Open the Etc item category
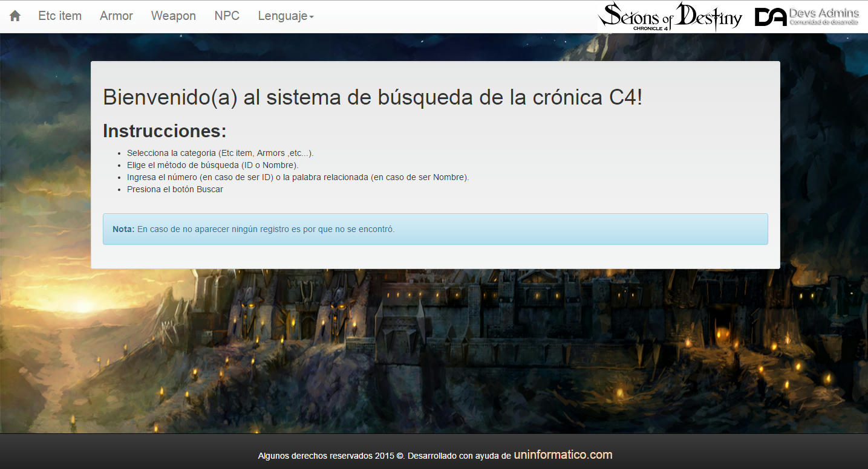 (x=60, y=16)
